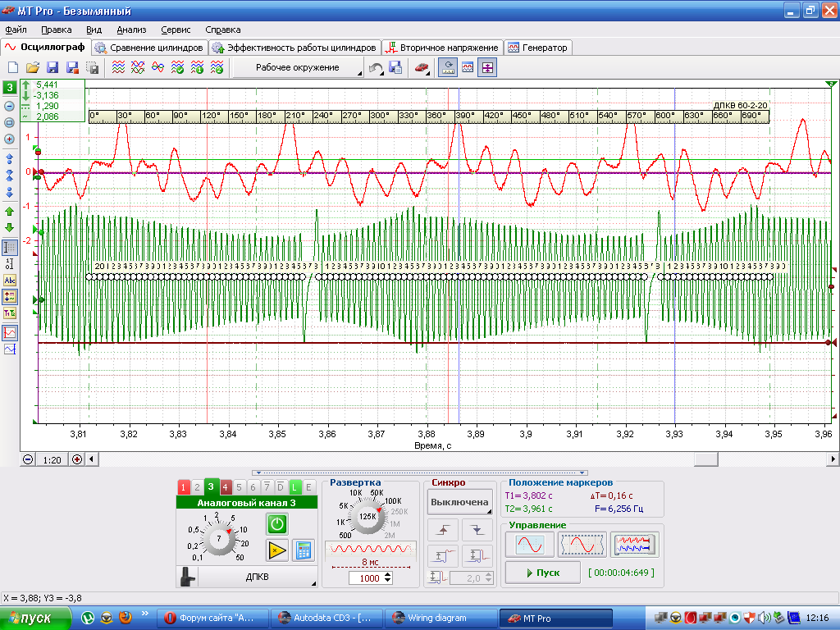Click the red car icon in the toolbar

pyautogui.click(x=422, y=68)
